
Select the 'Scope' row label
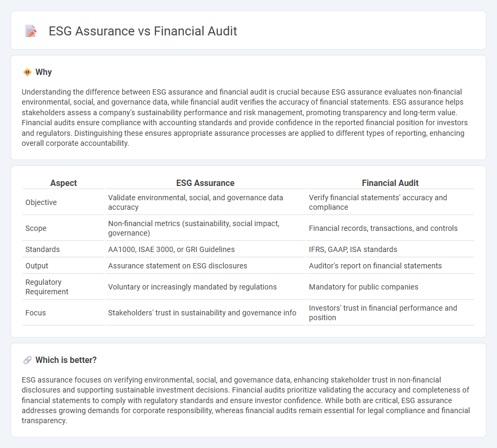[x=36, y=228]
